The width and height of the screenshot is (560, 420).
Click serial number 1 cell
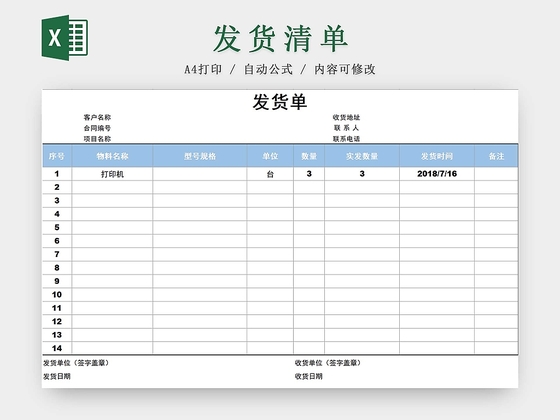pyautogui.click(x=57, y=174)
